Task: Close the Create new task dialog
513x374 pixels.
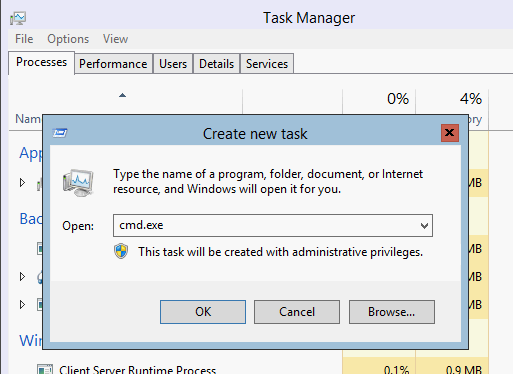Action: 450,133
